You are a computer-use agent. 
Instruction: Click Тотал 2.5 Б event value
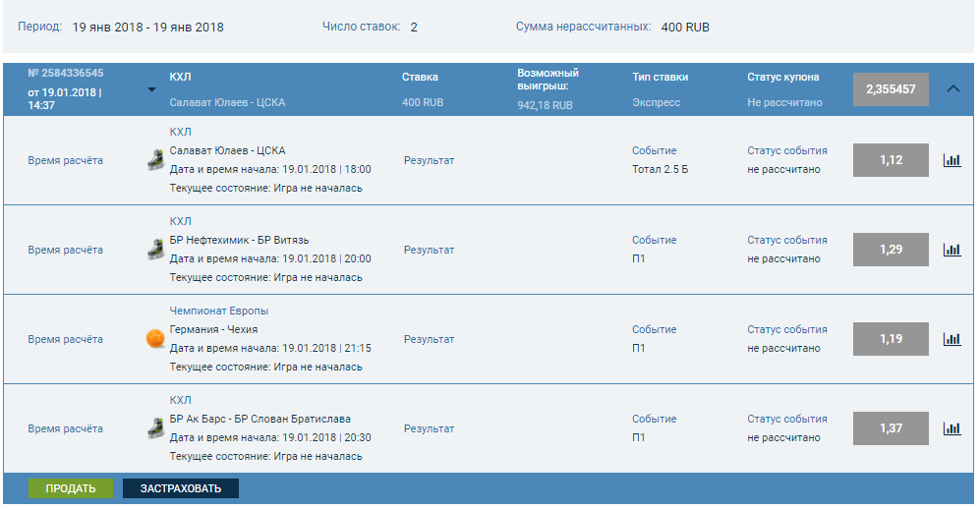(660, 169)
